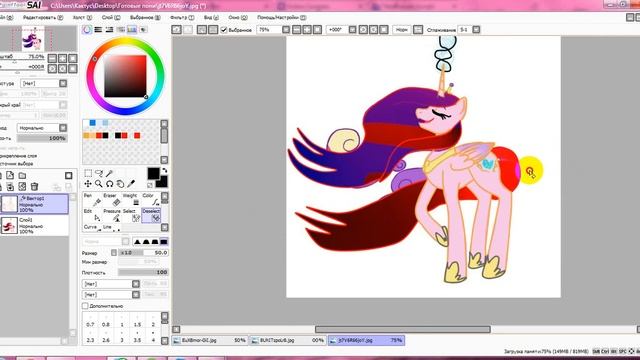This screenshot has height=360, width=640.
Task: Click the Норм button in toolbar
Action: click(402, 30)
